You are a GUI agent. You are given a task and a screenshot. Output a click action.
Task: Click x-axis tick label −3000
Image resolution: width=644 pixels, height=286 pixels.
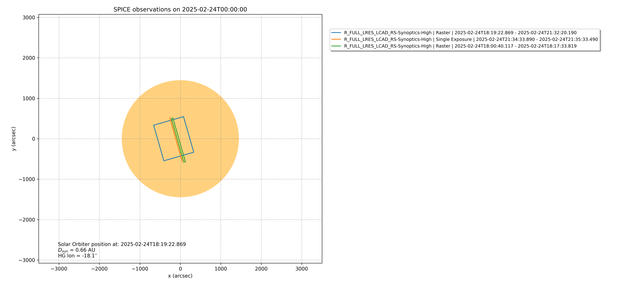[59, 269]
